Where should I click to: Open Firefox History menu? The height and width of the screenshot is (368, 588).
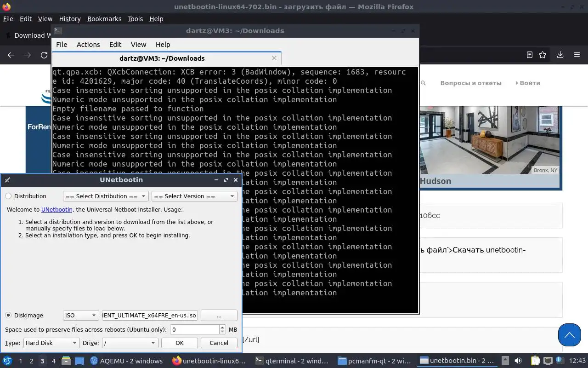[x=70, y=19]
